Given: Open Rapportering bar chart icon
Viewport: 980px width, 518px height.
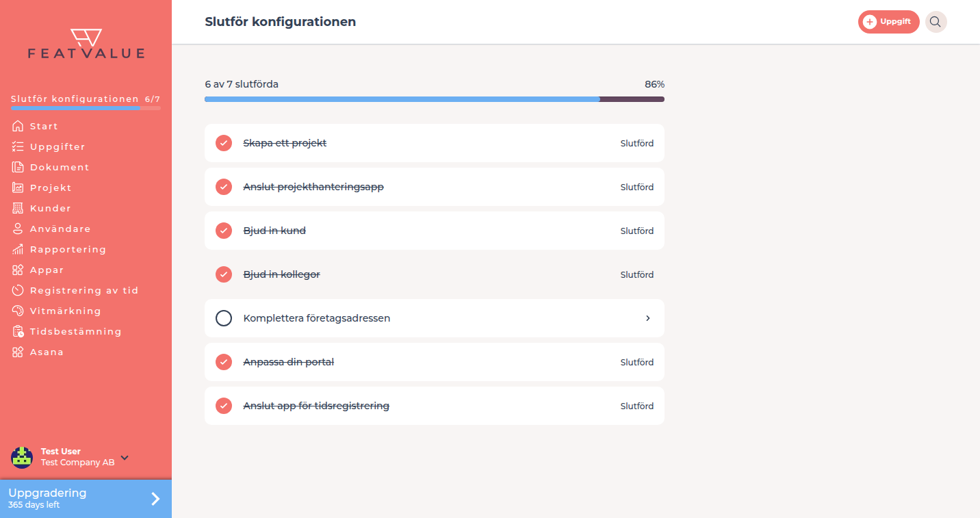Looking at the screenshot, I should pyautogui.click(x=18, y=249).
